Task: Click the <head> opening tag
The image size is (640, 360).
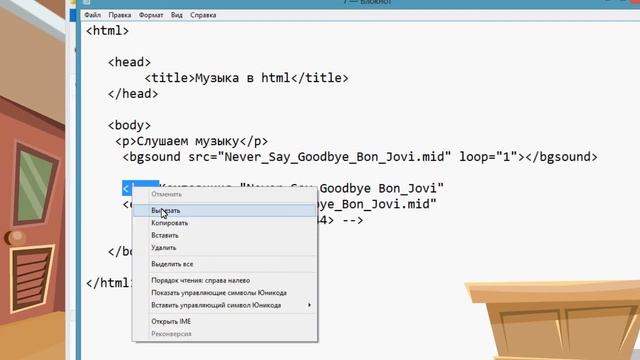Action: click(129, 62)
